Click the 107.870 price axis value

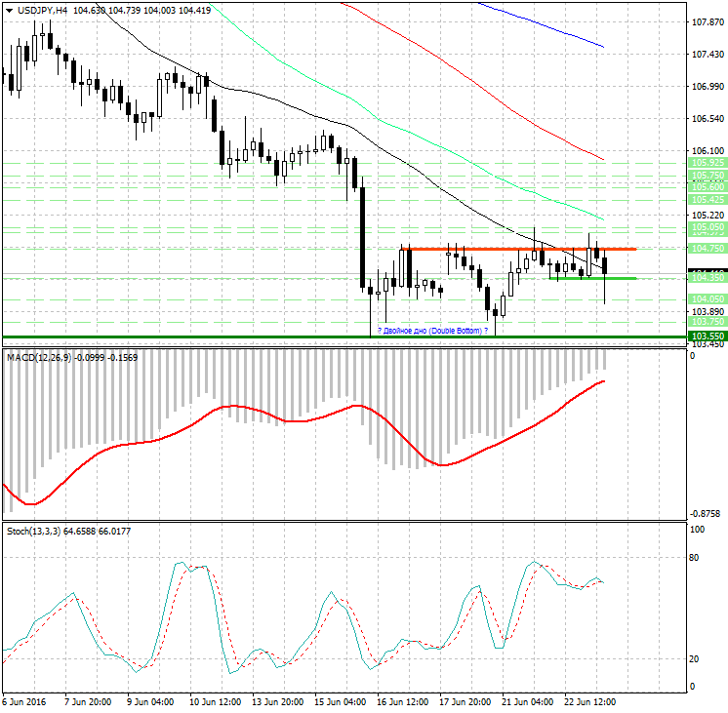(x=708, y=22)
